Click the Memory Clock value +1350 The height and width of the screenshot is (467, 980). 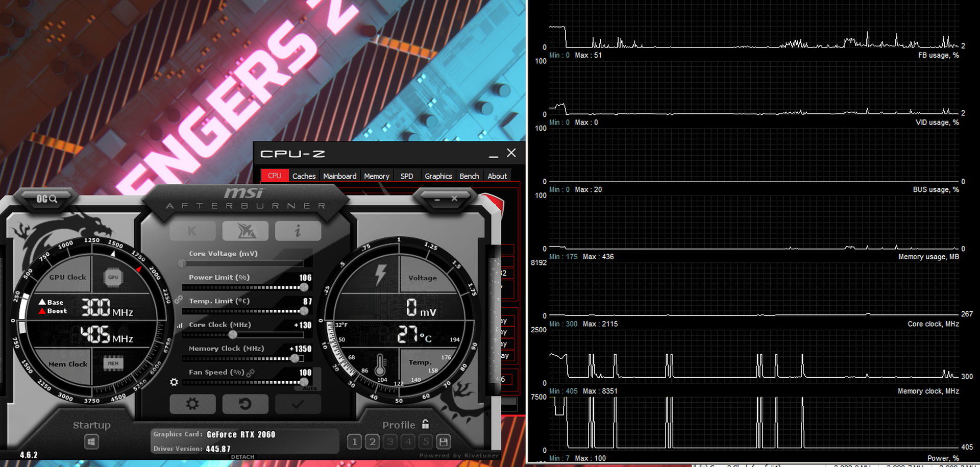click(x=300, y=349)
